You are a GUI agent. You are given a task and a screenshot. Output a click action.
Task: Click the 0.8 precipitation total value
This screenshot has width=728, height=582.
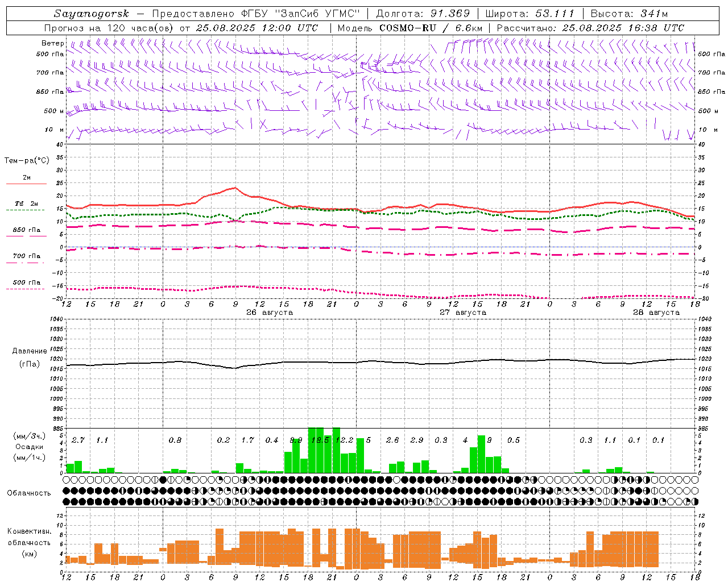pyautogui.click(x=175, y=440)
